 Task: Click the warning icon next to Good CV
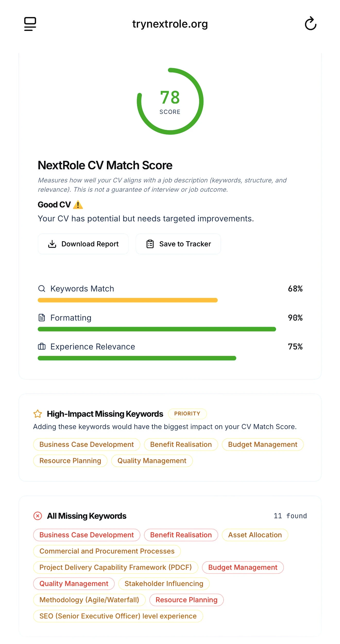point(78,205)
